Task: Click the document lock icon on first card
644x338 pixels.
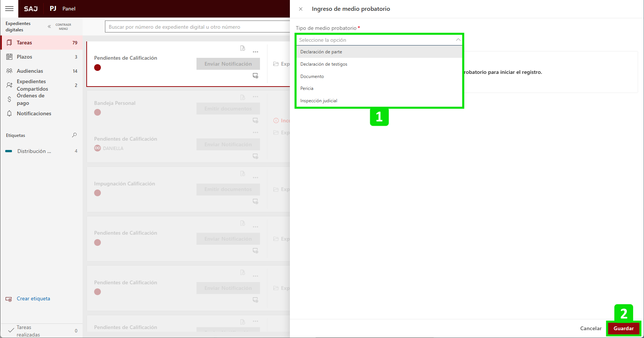Action: click(243, 48)
